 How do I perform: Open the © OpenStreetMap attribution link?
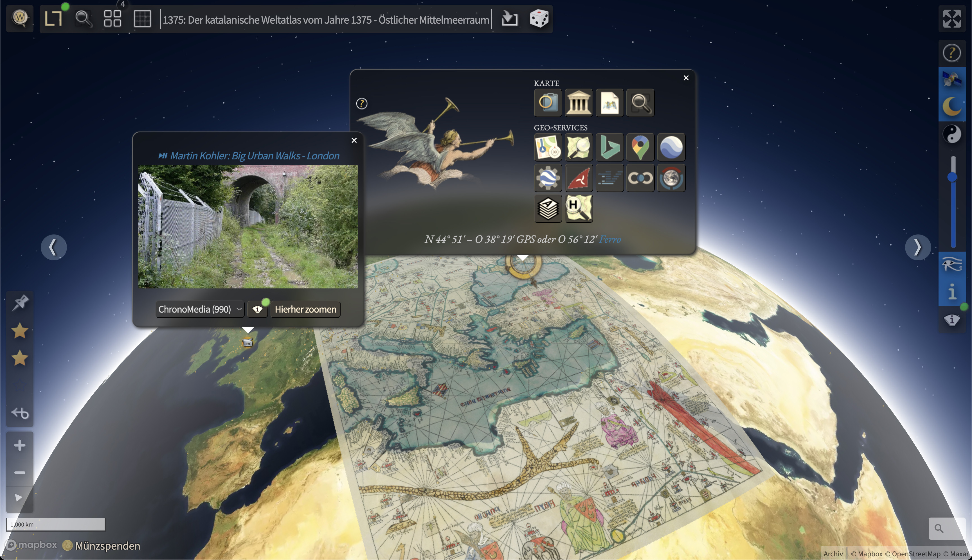[x=912, y=554]
